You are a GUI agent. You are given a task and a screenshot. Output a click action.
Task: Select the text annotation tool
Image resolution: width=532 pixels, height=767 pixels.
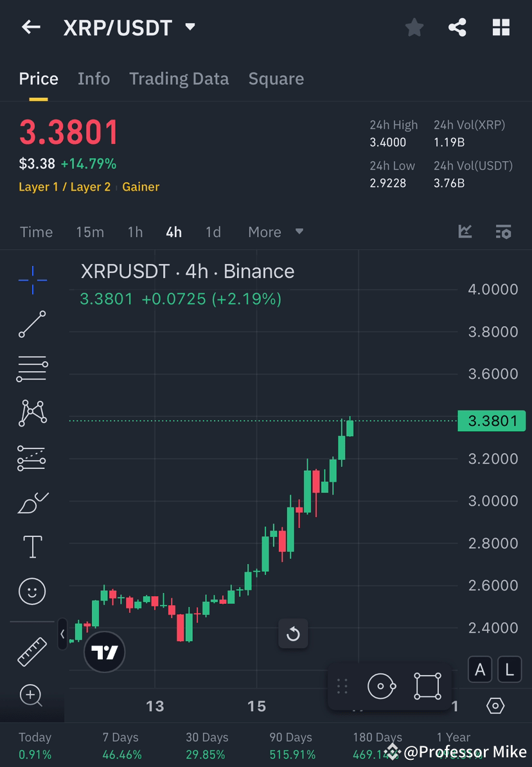coord(32,547)
